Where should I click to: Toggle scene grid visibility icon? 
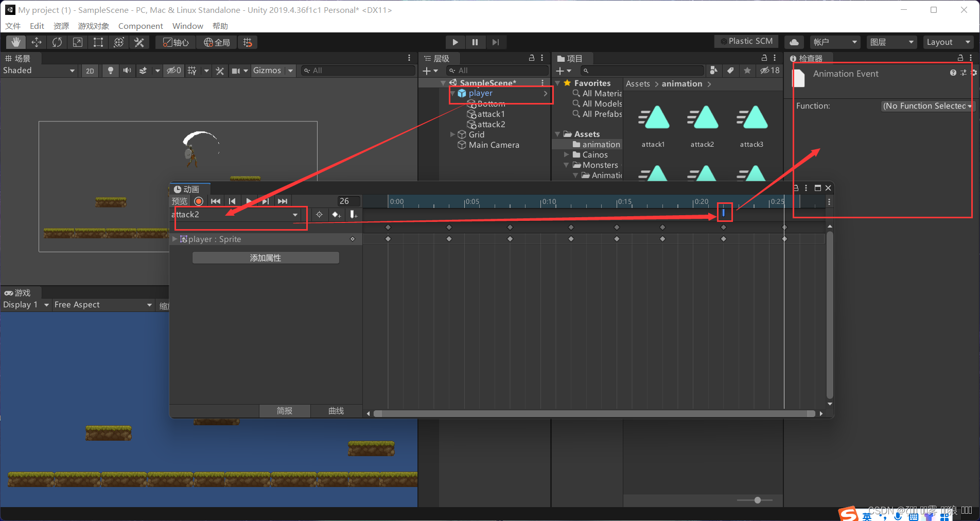[x=192, y=71]
